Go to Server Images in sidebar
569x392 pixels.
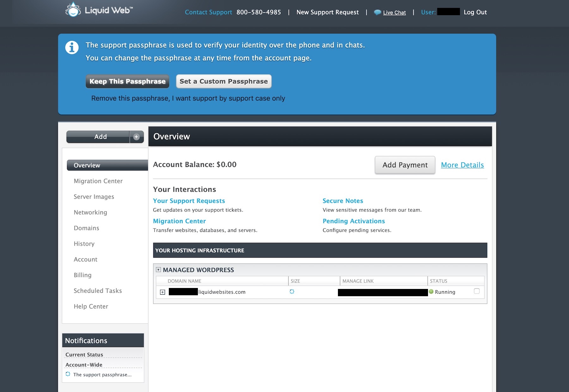[94, 197]
